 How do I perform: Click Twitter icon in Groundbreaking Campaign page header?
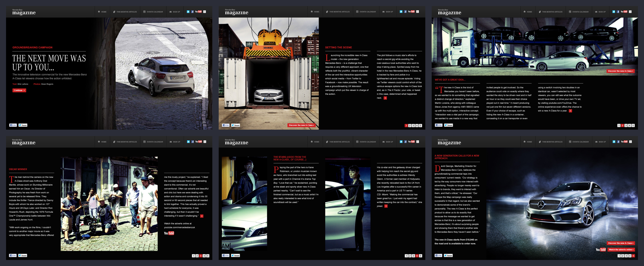click(188, 12)
